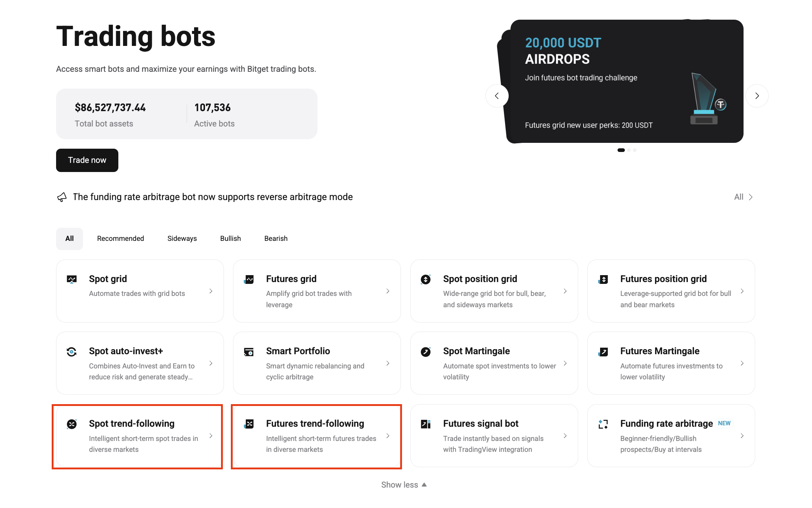This screenshot has width=812, height=508.
Task: Click the Smart Portfolio icon
Action: pyautogui.click(x=249, y=352)
